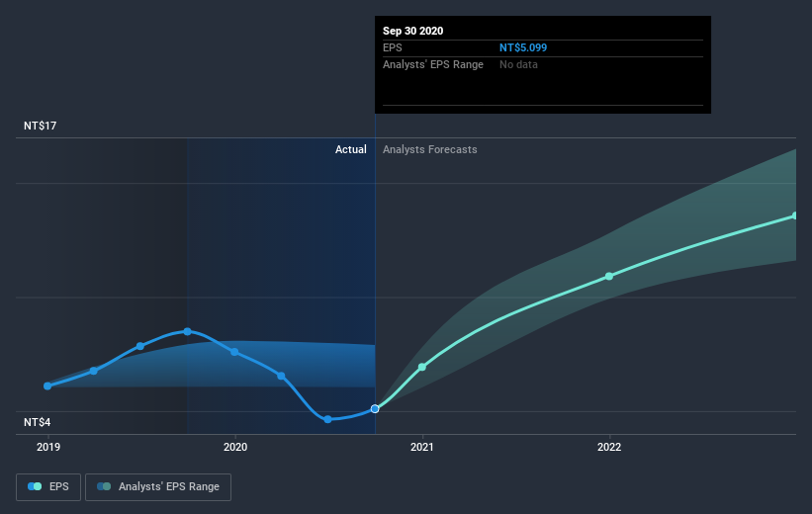
Task: Select the 2022 forecast EPS data point
Action: pyautogui.click(x=609, y=277)
